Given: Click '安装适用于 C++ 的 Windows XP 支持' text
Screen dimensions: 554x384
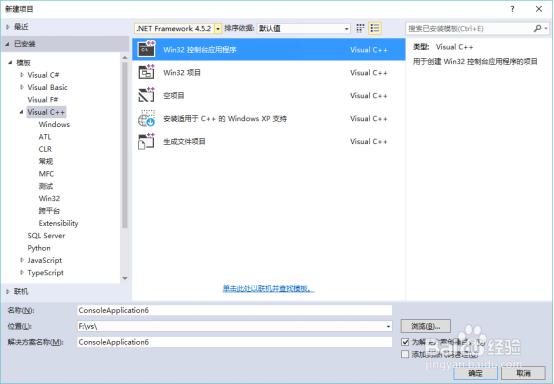Looking at the screenshot, I should 225,118.
